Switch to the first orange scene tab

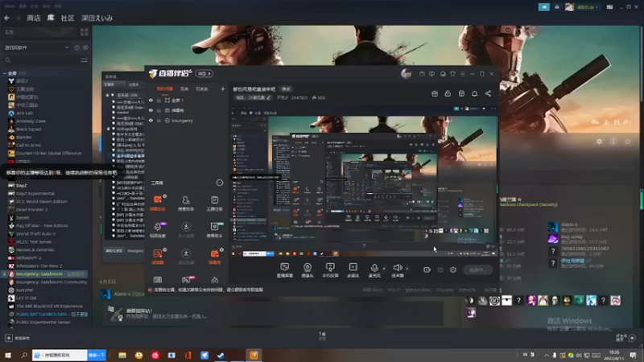[x=165, y=88]
